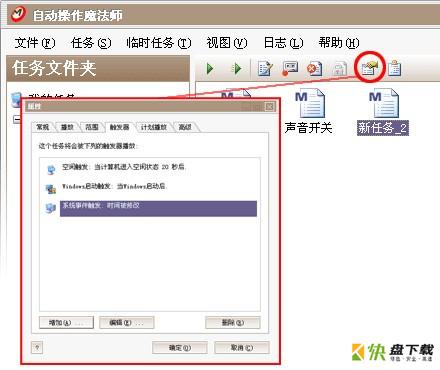440x370 pixels.
Task: Close the 属性 dialog with its X button
Action: point(269,106)
